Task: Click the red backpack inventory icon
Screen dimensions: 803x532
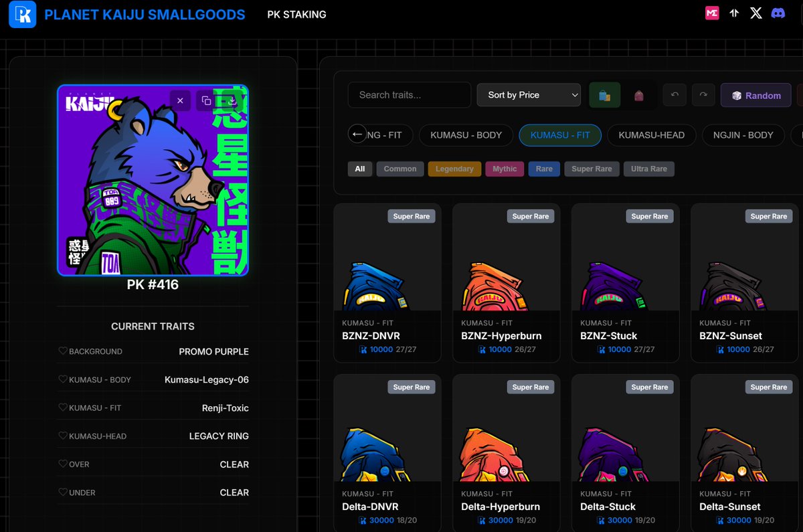Action: click(638, 95)
